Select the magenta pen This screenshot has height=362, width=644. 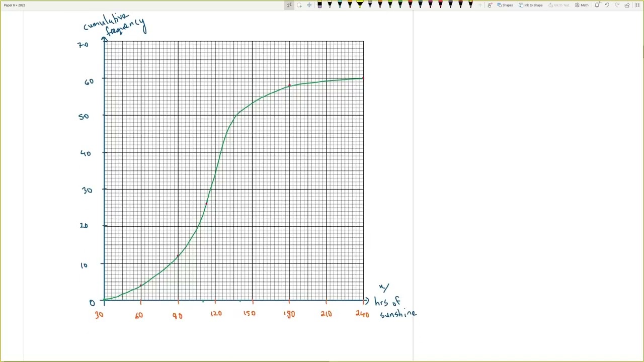tap(430, 4)
